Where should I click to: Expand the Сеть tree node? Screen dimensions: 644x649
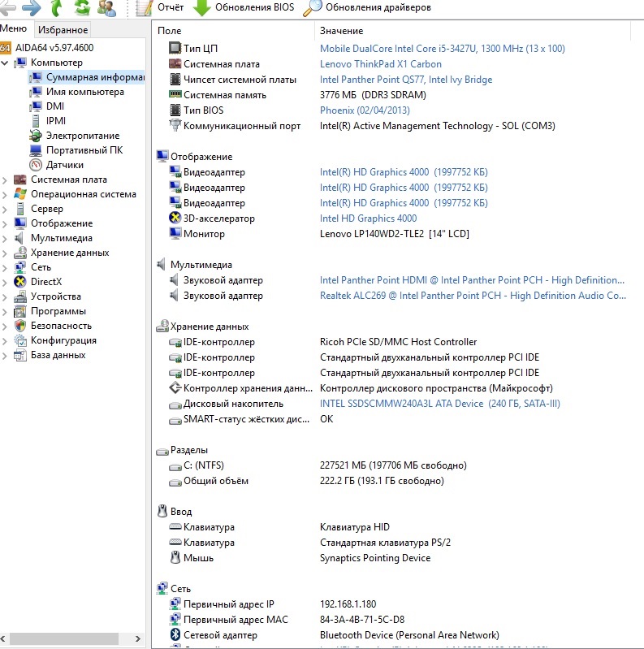tap(5, 268)
